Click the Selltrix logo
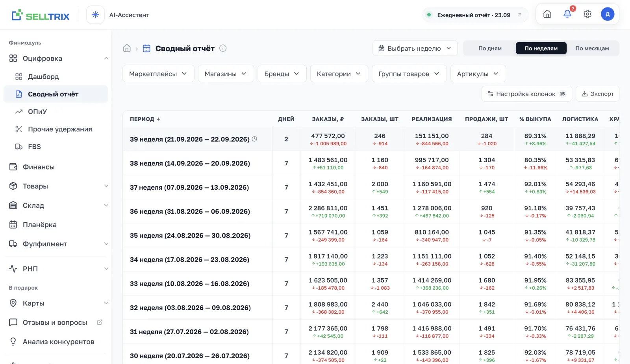Image resolution: width=630 pixels, height=364 pixels. 41,15
